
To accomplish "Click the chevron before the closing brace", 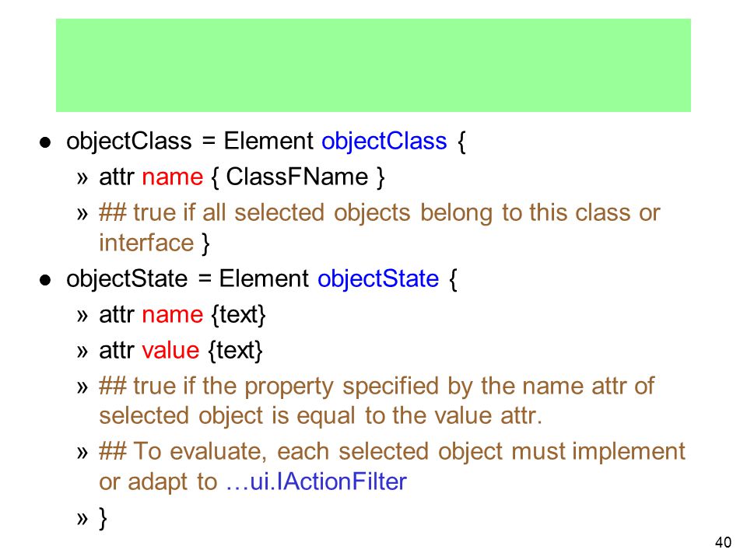I will click(x=82, y=519).
